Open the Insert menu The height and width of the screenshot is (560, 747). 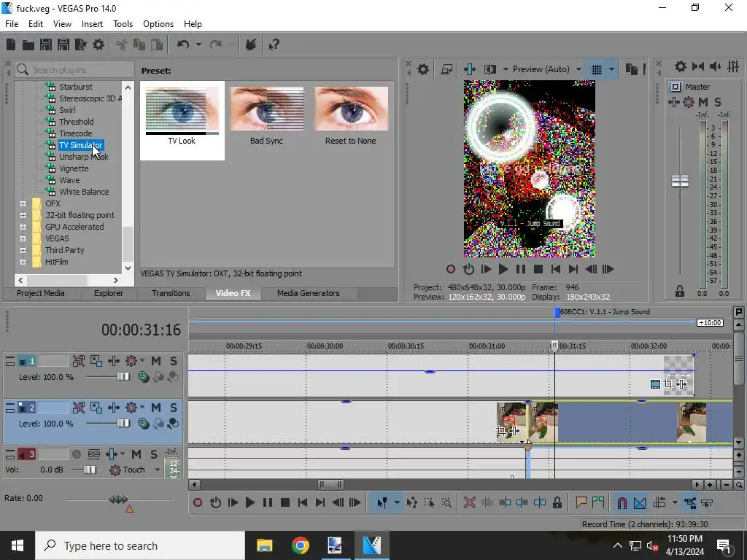click(x=92, y=24)
